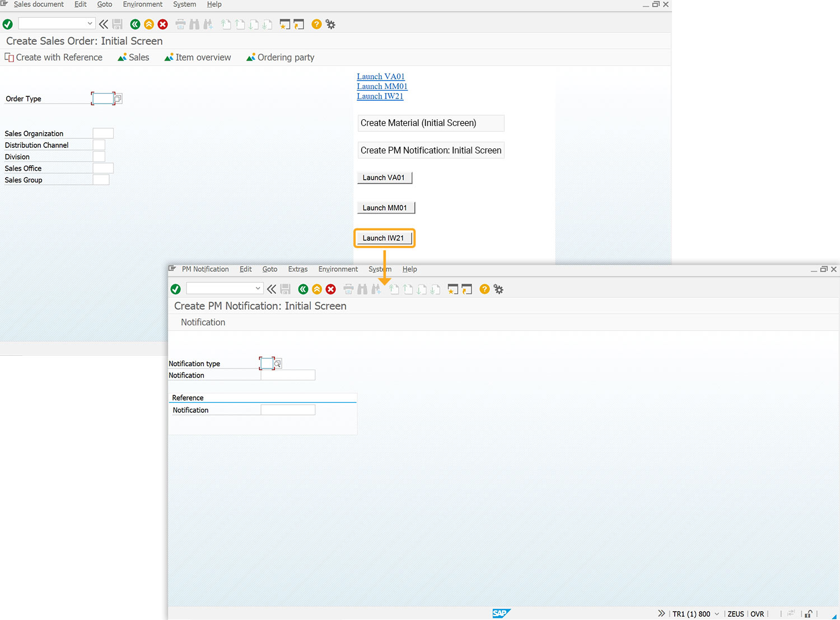
Task: Click Sales toolbar button
Action: [133, 57]
